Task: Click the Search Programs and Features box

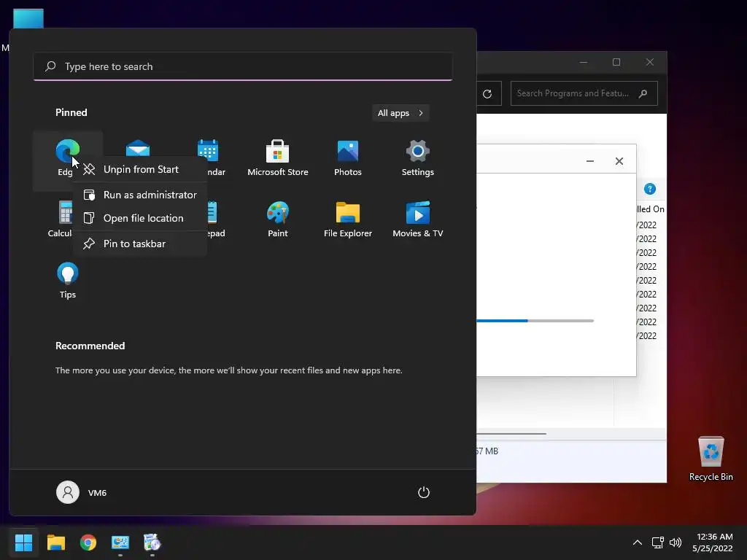Action: (584, 93)
